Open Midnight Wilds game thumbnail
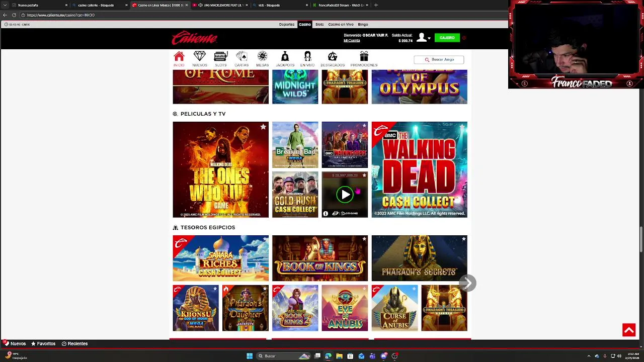 click(x=295, y=87)
